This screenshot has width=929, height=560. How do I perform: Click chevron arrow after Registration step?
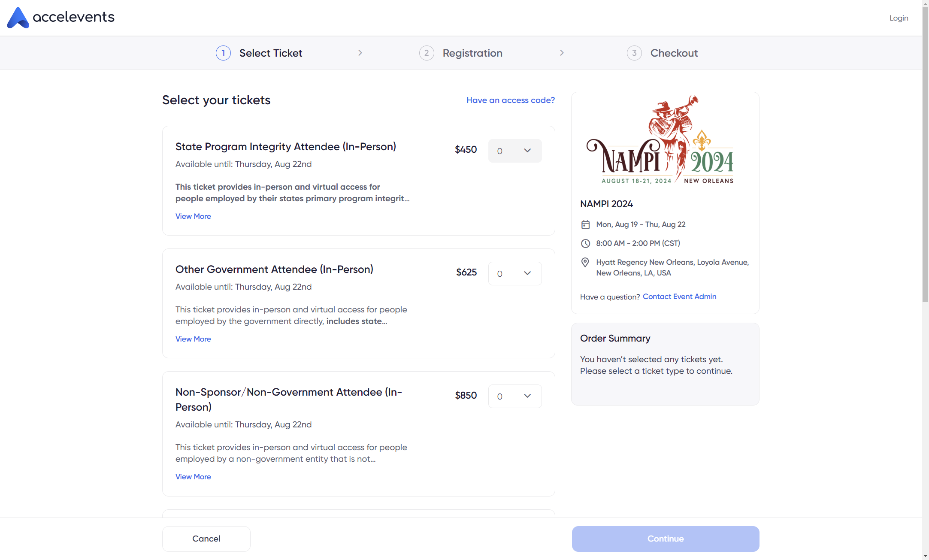562,53
